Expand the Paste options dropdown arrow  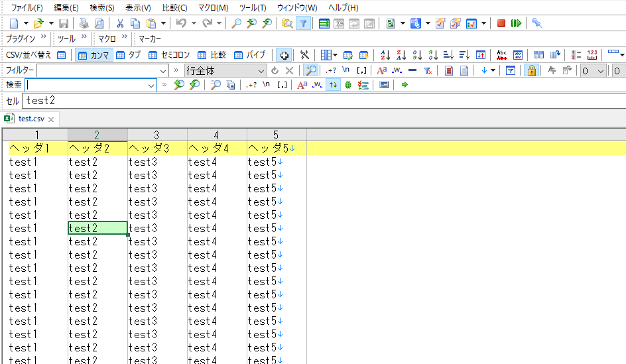(x=163, y=24)
